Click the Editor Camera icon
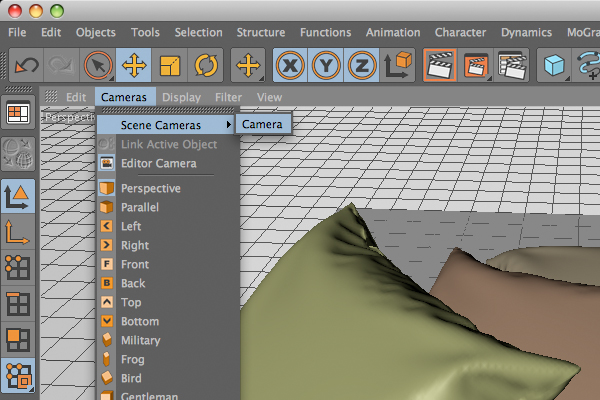 pos(107,163)
